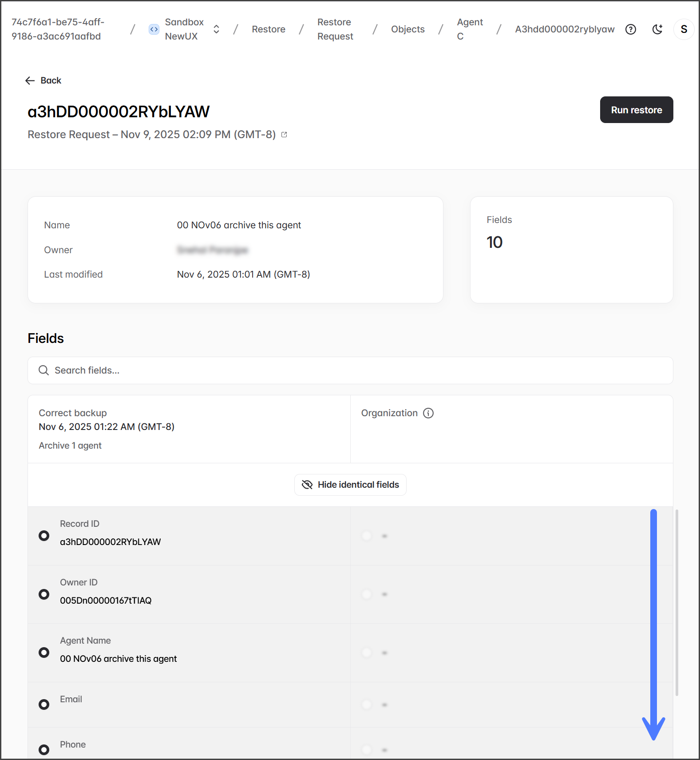700x760 pixels.
Task: Select the Email backup radio button
Action: click(x=44, y=704)
